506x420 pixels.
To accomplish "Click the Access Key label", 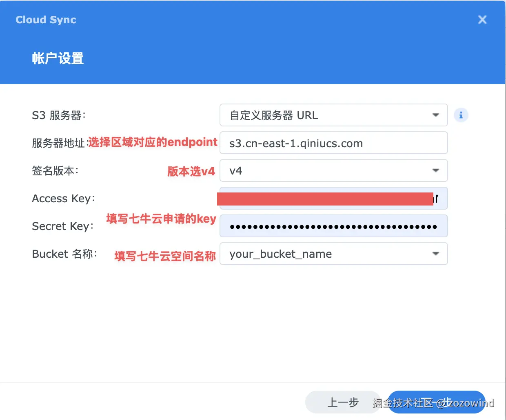I will [x=63, y=199].
